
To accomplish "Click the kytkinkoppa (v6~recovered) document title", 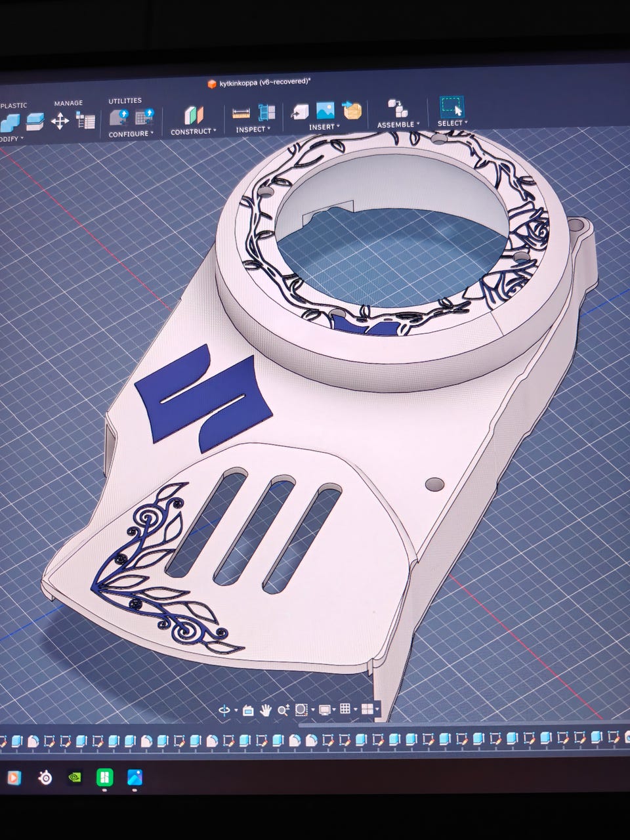I will 265,82.
